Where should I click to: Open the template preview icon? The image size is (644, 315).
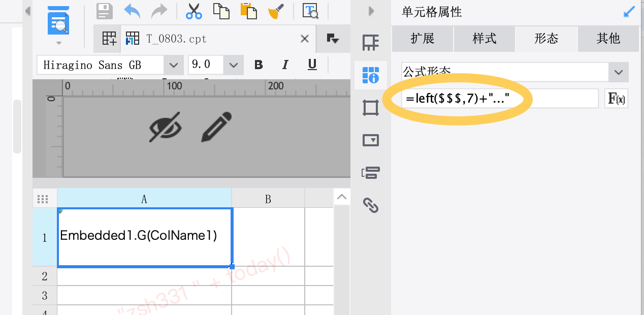coord(58,20)
